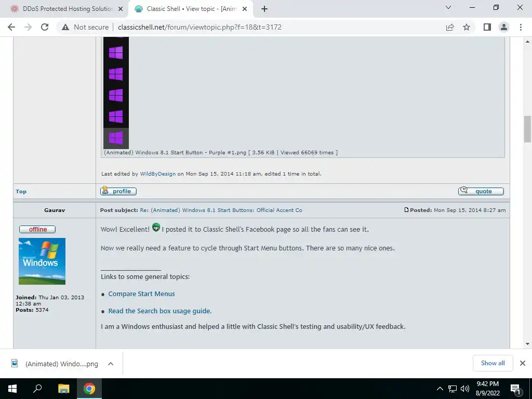Click the profile button
This screenshot has height=399, width=532.
tap(118, 191)
